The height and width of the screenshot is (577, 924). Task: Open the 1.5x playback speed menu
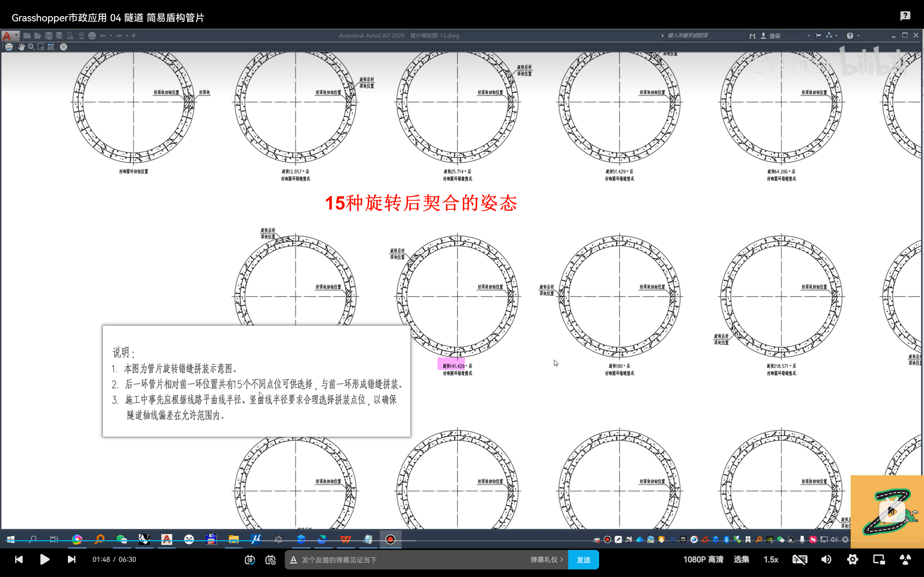771,559
